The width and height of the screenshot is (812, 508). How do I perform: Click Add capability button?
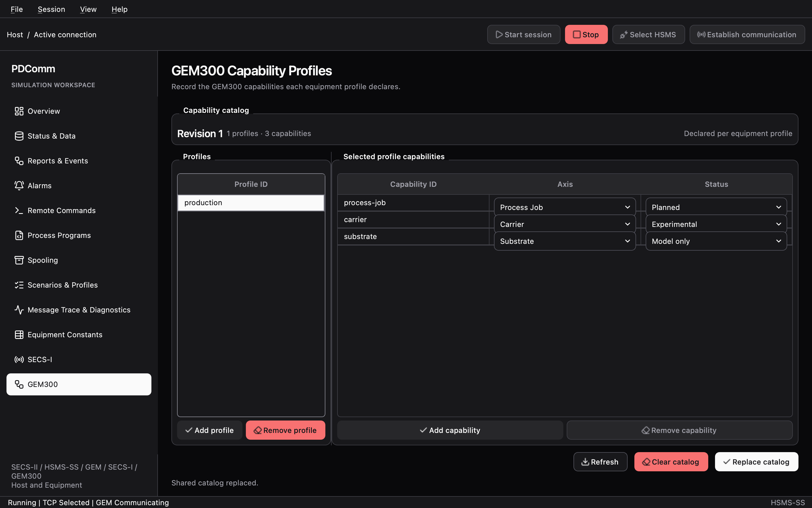[x=450, y=430]
